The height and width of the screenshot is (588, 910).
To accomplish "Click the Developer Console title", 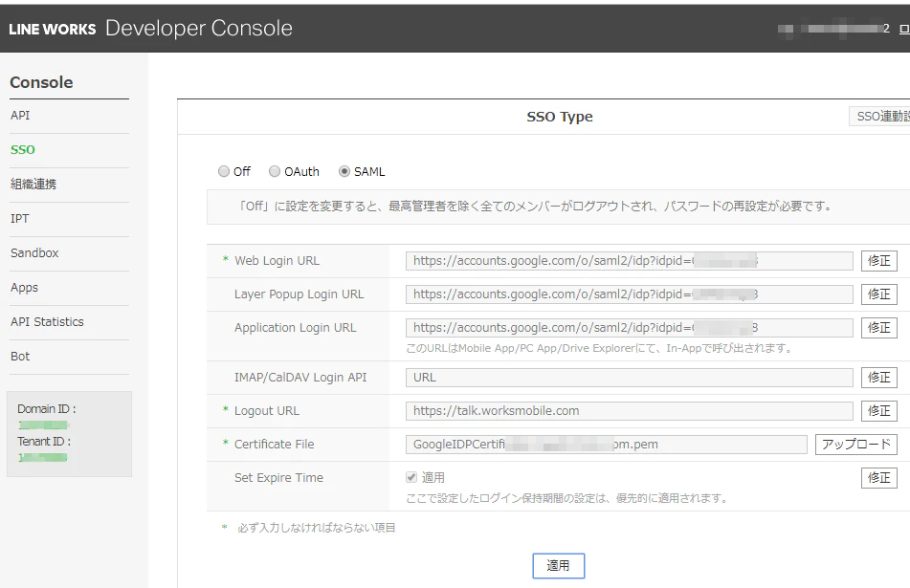I will (x=199, y=29).
